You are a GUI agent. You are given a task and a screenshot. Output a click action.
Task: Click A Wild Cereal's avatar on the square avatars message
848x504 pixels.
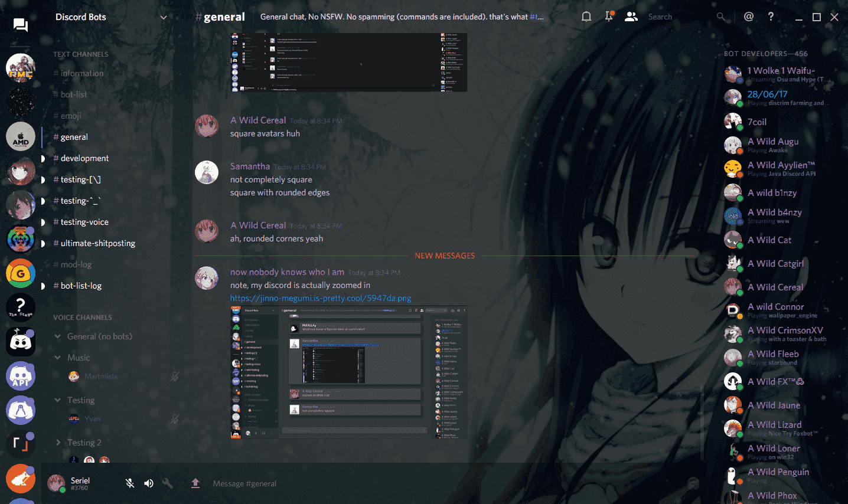pyautogui.click(x=207, y=126)
